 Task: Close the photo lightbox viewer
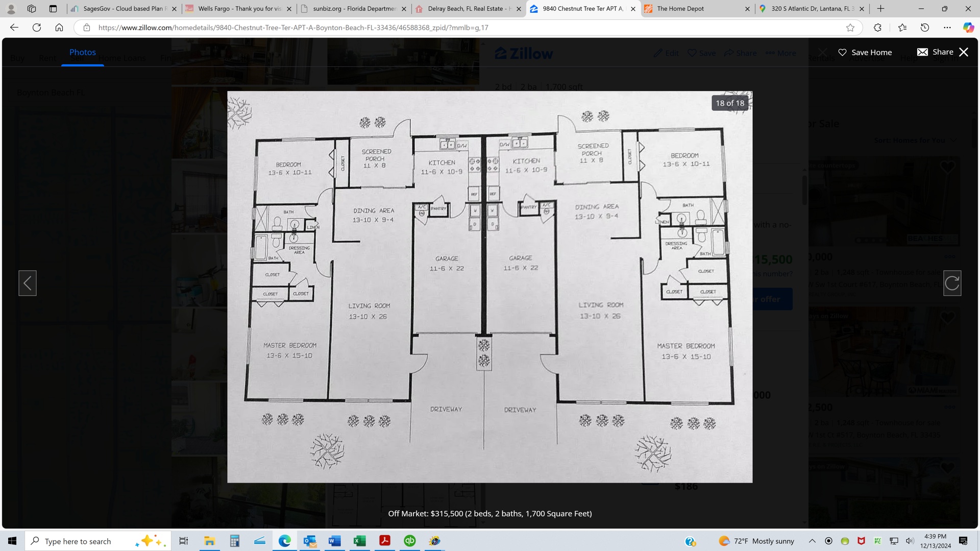coord(964,52)
